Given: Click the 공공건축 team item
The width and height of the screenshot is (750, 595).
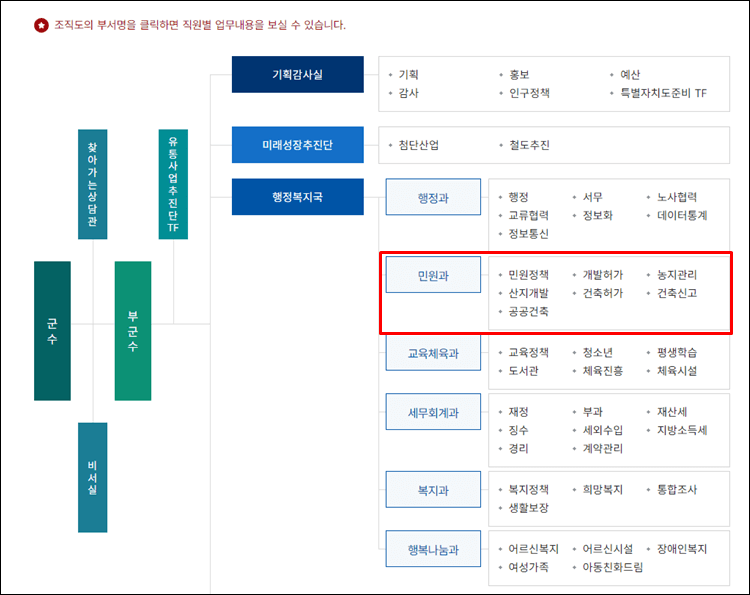Looking at the screenshot, I should pos(529,311).
